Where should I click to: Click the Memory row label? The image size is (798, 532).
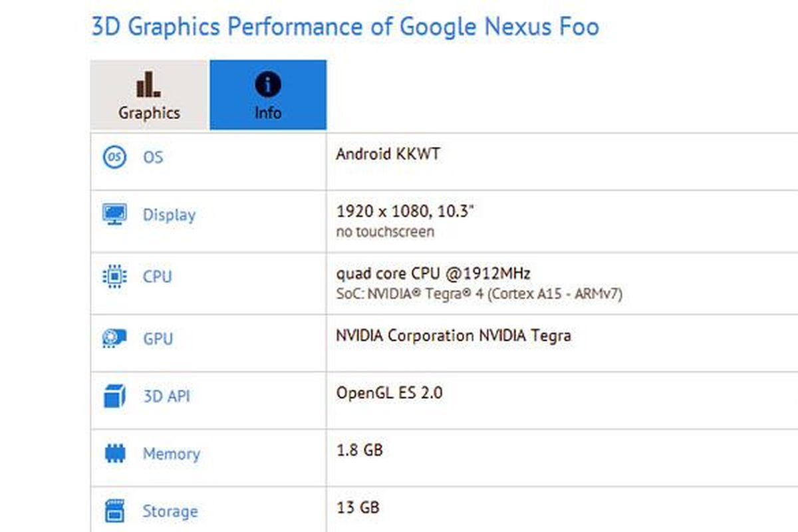click(x=171, y=454)
